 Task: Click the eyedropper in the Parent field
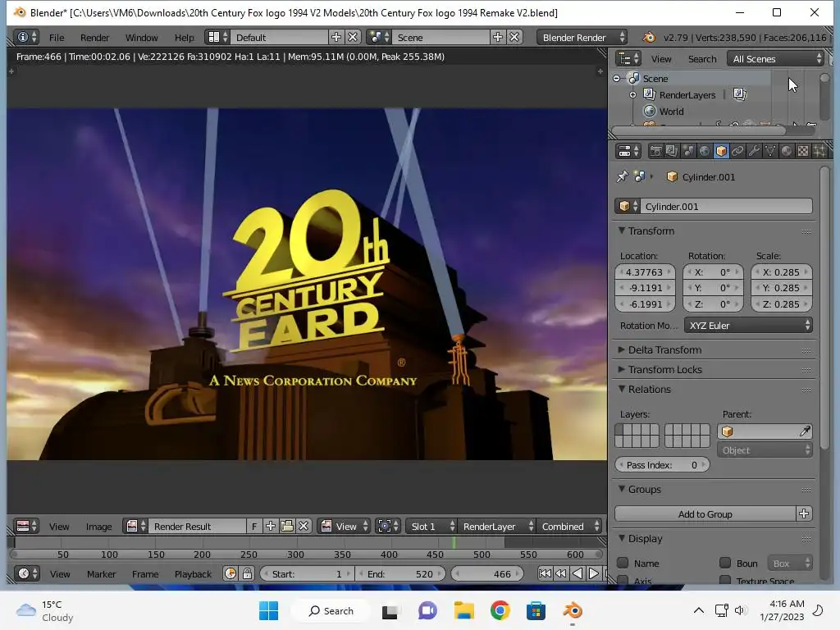click(x=805, y=431)
